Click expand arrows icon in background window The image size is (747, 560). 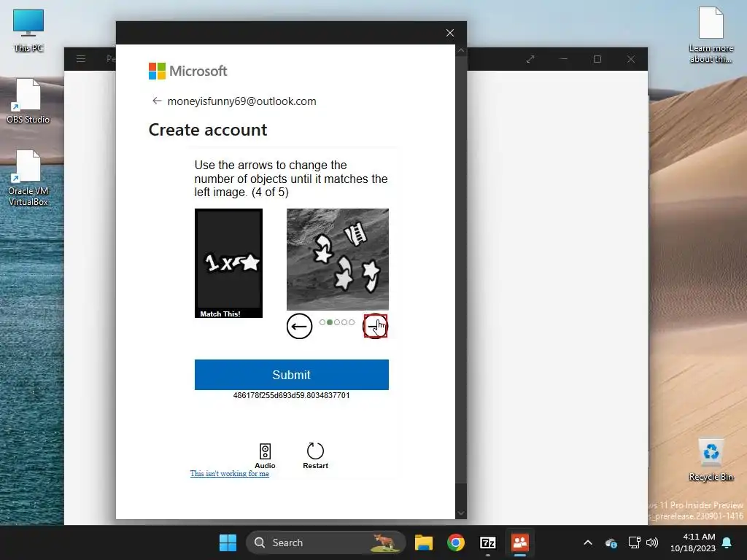click(530, 59)
